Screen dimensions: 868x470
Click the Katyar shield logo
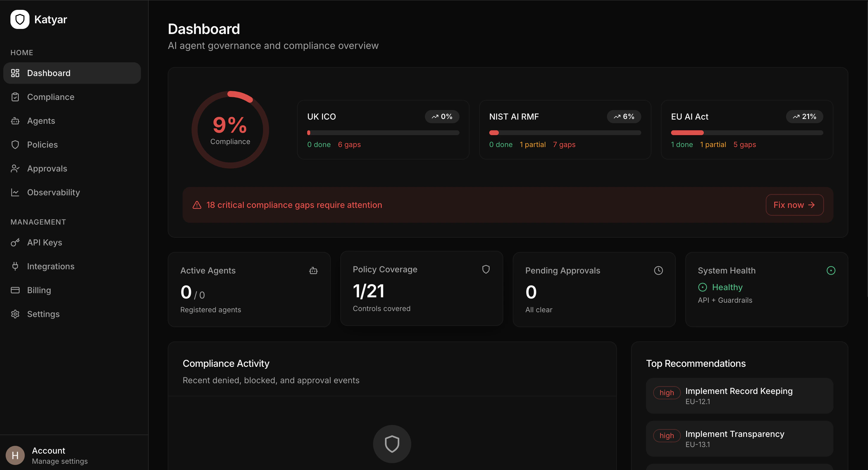[x=20, y=19]
